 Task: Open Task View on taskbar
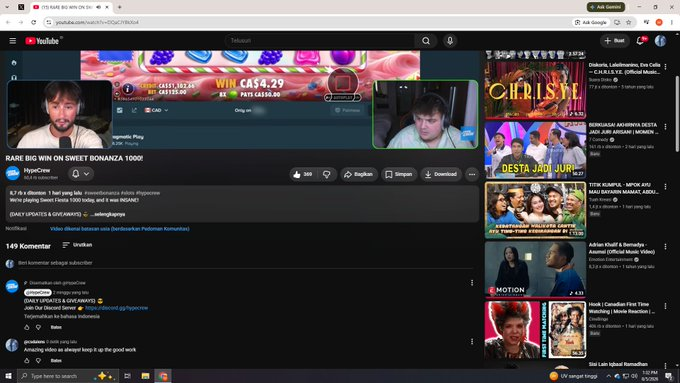pos(128,376)
